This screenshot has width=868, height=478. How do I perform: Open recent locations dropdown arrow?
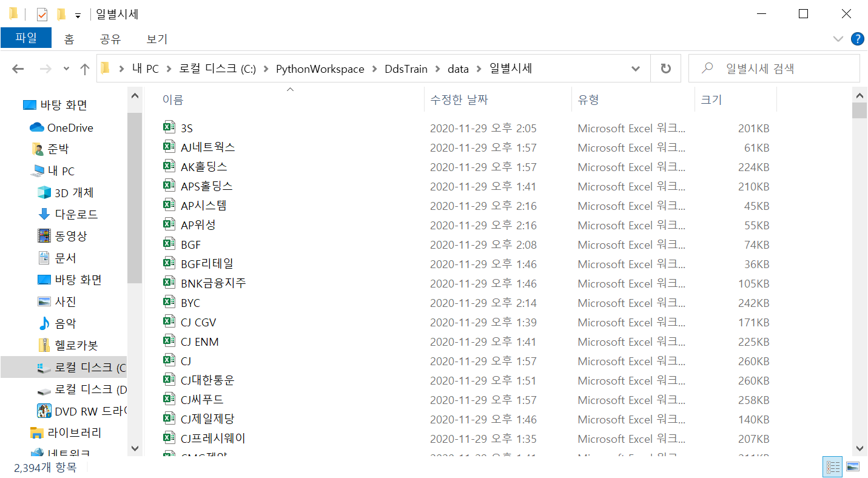tap(66, 69)
